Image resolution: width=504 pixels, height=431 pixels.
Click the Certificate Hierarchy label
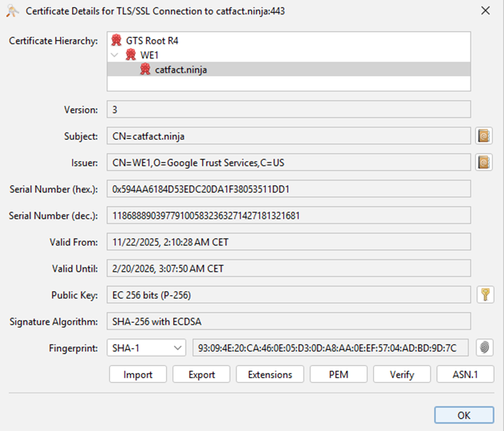tap(53, 41)
